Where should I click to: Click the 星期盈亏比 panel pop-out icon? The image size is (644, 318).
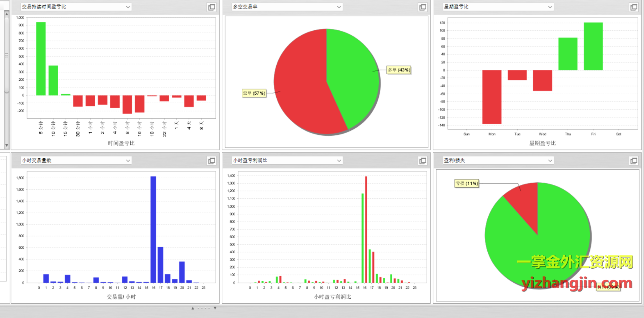click(633, 7)
